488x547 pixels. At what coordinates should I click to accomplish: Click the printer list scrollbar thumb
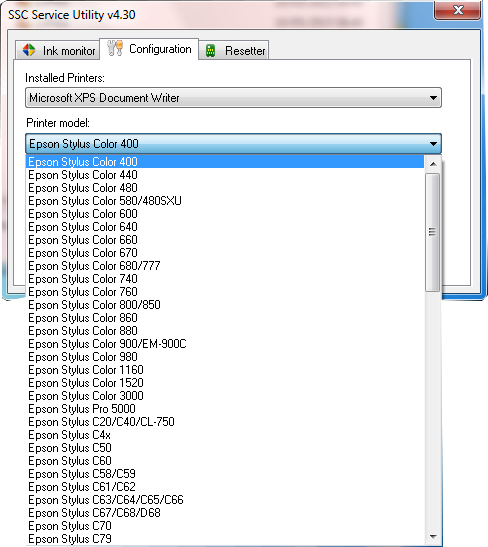coord(433,232)
